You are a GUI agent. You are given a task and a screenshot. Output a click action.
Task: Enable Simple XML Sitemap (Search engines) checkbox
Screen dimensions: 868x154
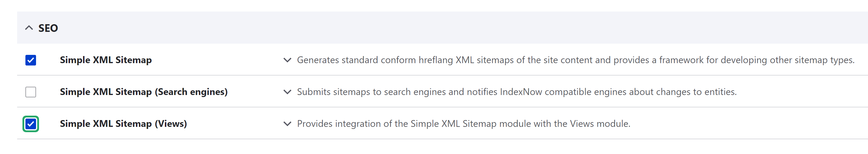pos(31,92)
